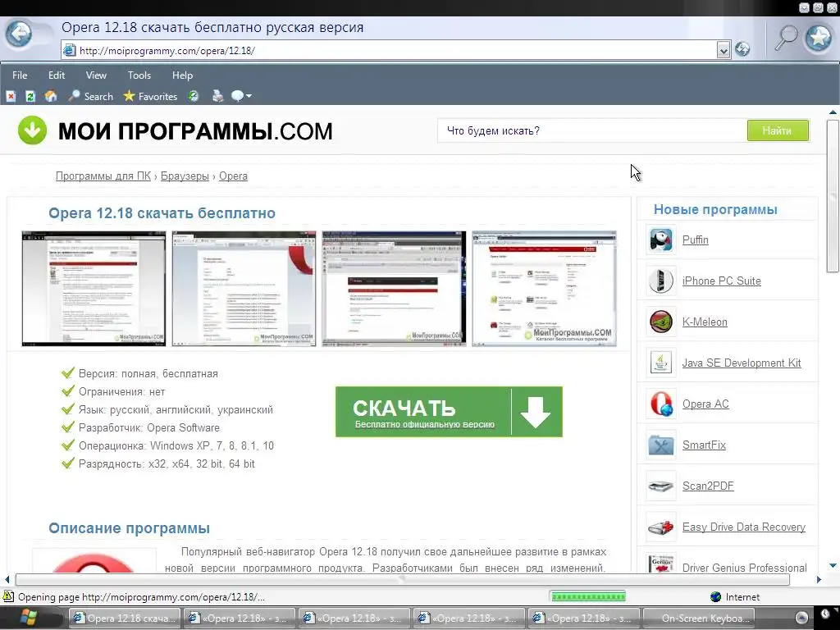Click the Puffin program icon
840x630 pixels.
tap(660, 240)
